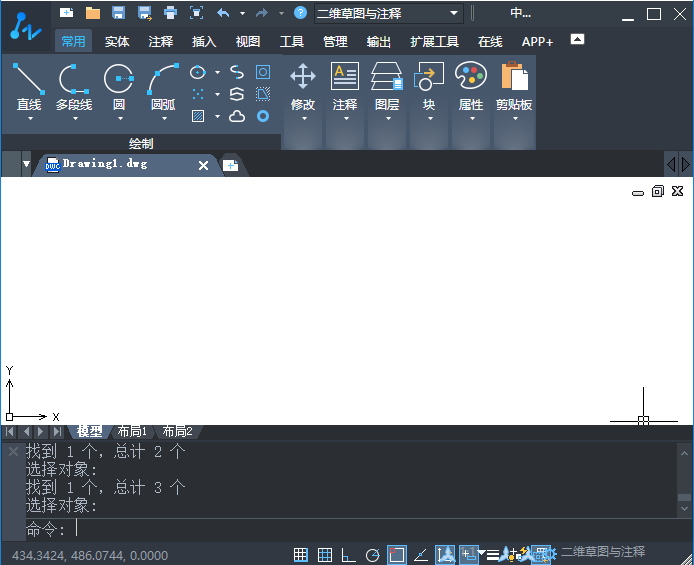Click the 绘制 panel title bar
694x565 pixels.
[x=141, y=143]
